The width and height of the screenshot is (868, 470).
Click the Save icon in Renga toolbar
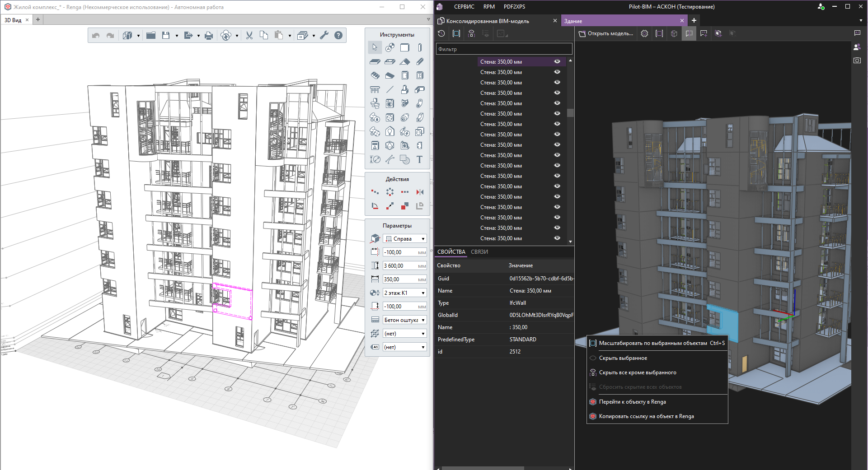(166, 35)
